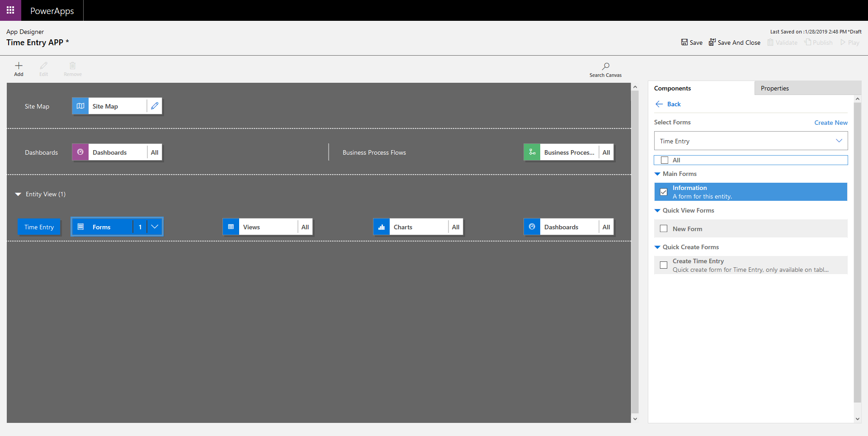Click the Create New link
The image size is (868, 436).
click(831, 123)
